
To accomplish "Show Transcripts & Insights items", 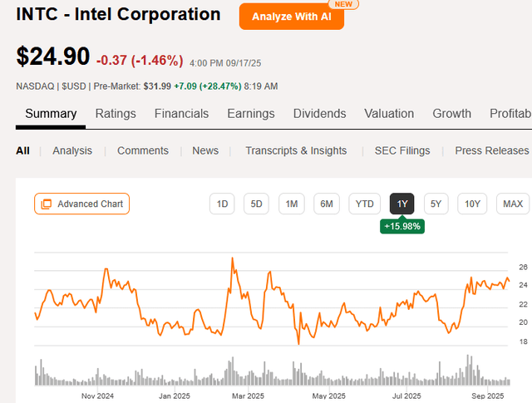I will (x=296, y=150).
